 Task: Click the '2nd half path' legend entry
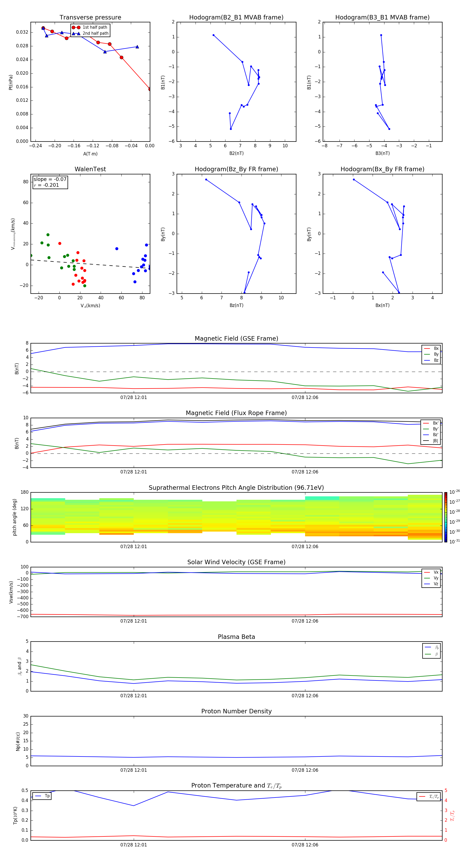(90, 33)
